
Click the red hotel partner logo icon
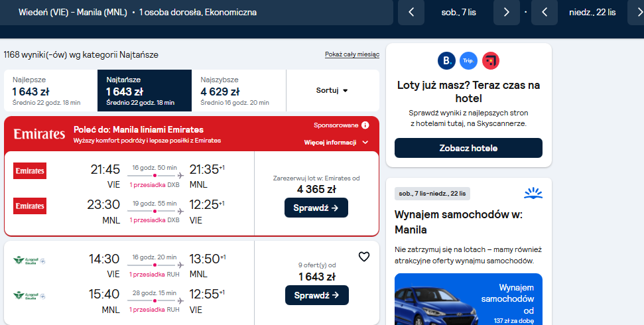point(490,61)
